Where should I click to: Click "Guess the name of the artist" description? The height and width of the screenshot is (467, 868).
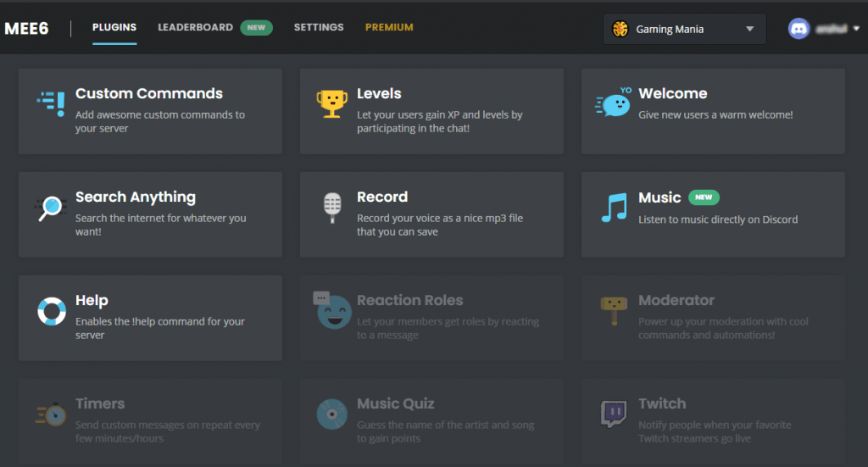tap(446, 431)
